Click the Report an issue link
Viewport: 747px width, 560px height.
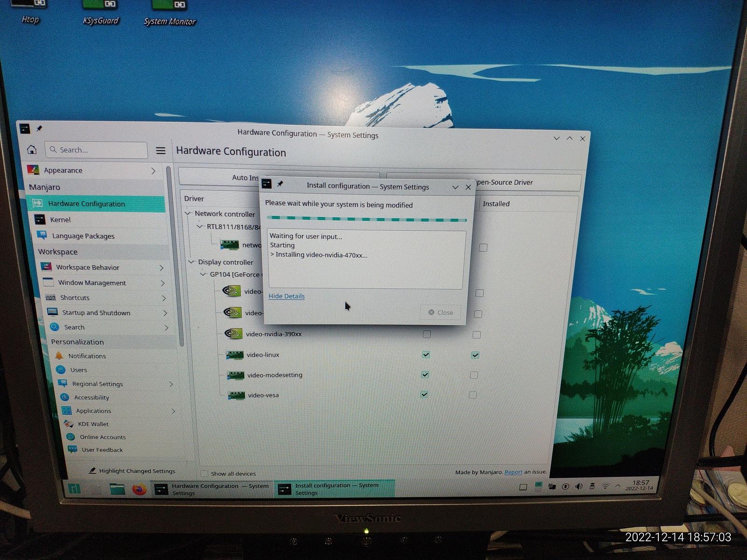coord(514,472)
